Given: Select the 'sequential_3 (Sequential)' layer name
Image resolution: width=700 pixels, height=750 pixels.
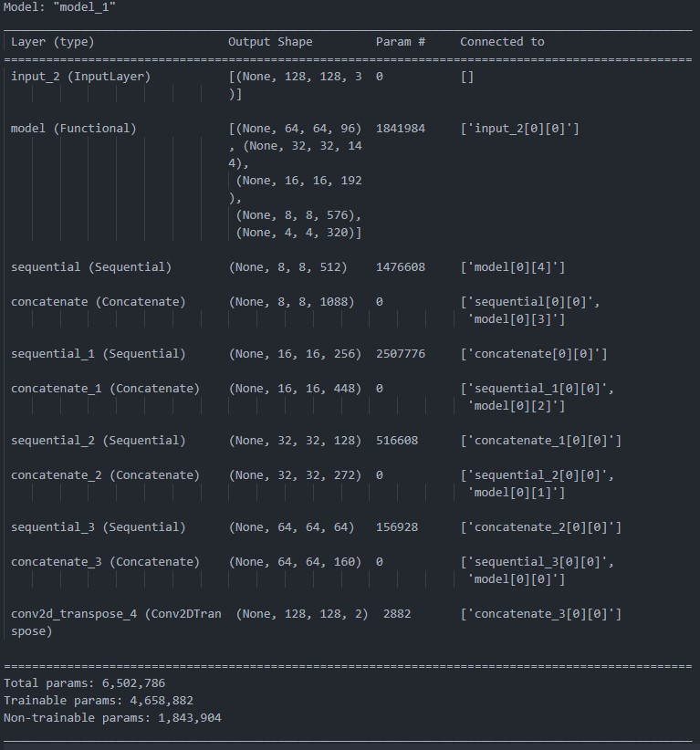Looking at the screenshot, I should [x=98, y=527].
